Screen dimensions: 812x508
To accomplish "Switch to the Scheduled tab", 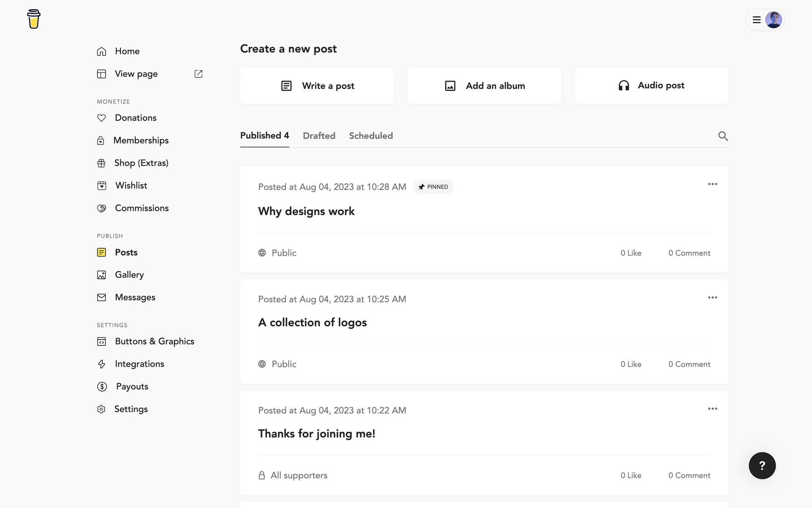I will pos(371,136).
